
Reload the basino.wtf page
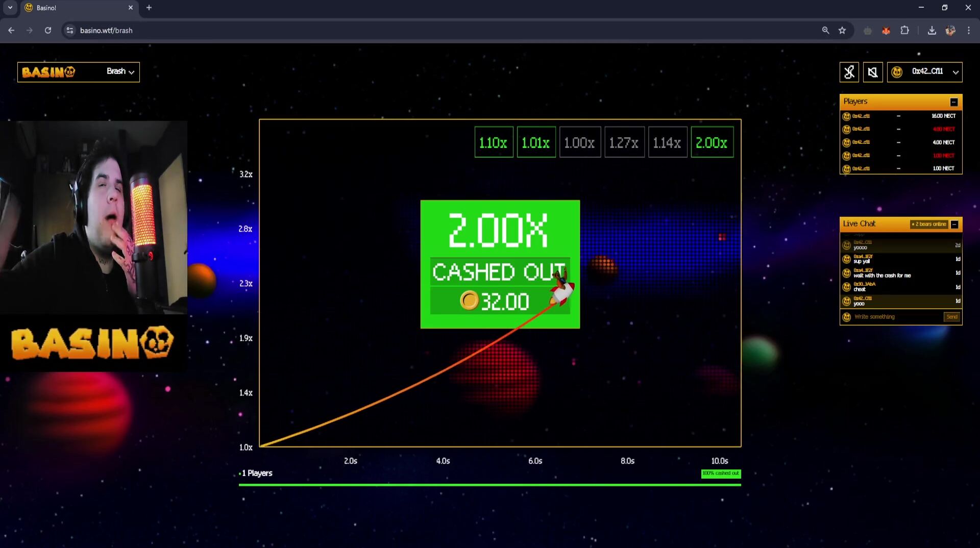point(48,31)
